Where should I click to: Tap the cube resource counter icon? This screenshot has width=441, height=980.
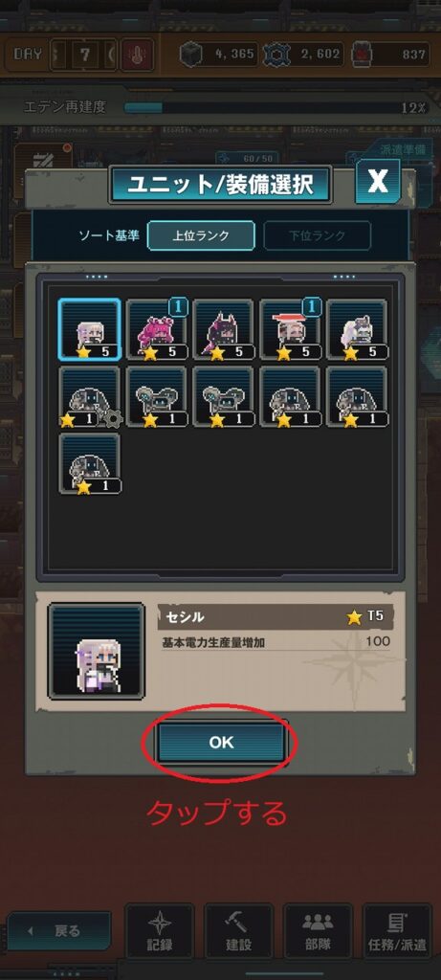190,55
